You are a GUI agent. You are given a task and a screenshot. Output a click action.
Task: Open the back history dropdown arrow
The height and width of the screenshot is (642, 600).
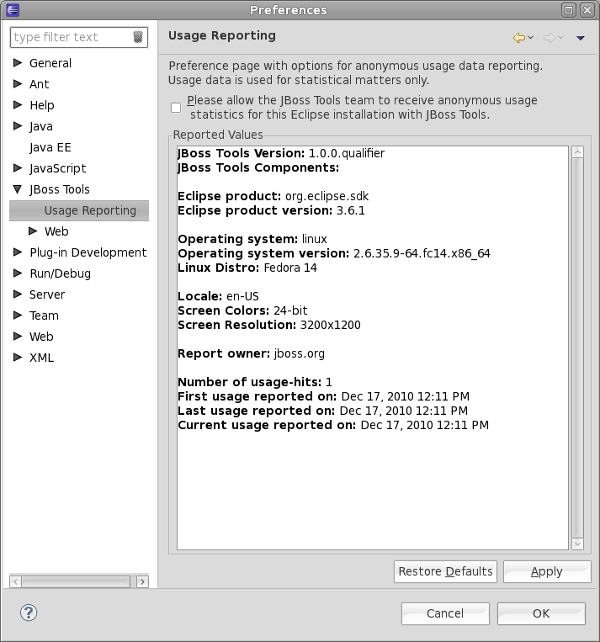530,38
